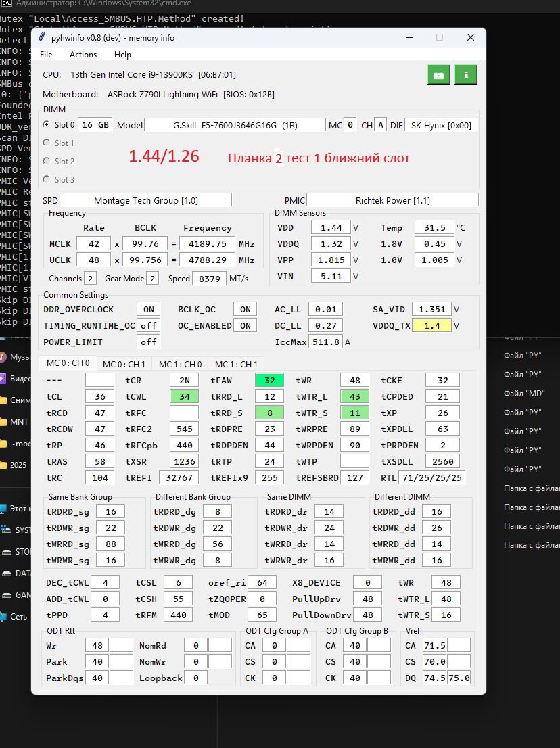Click the green info icon button
The height and width of the screenshot is (748, 560).
tap(466, 75)
